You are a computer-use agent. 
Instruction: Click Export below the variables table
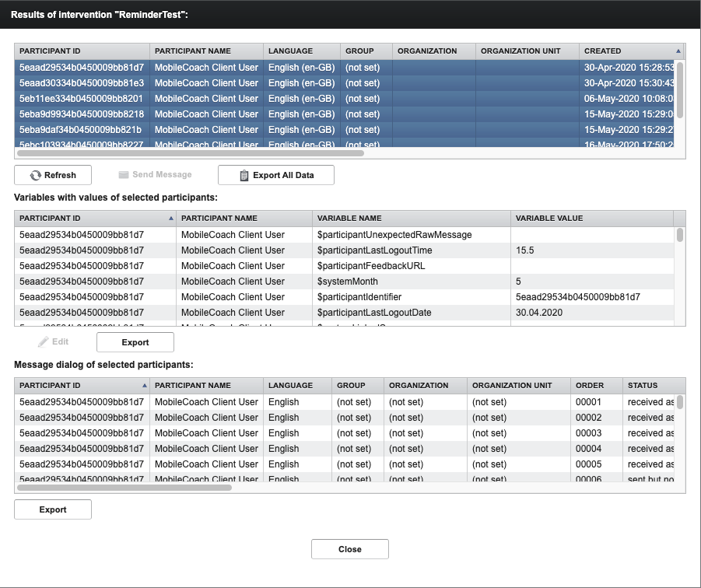pyautogui.click(x=135, y=341)
